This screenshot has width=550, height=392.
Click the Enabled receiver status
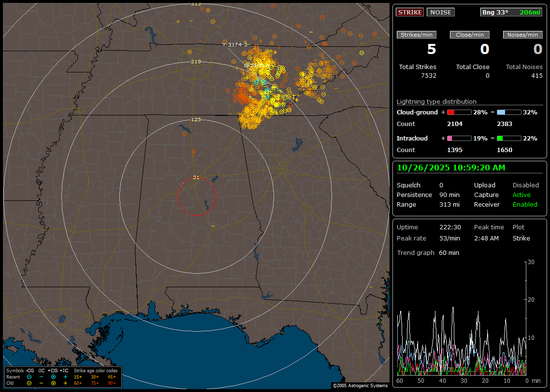[x=525, y=204]
